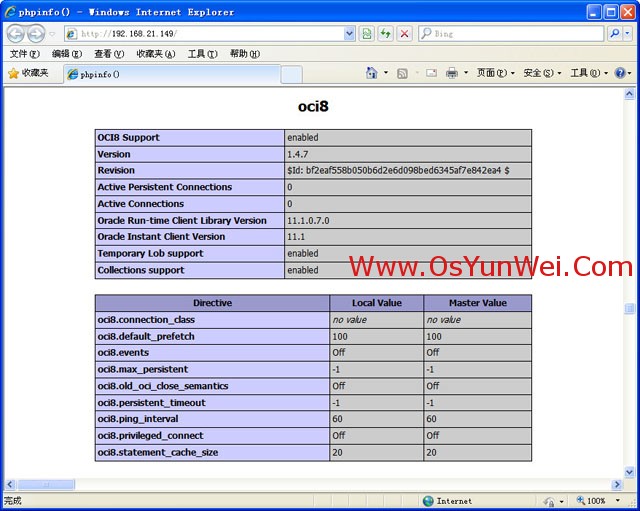
Task: Minimize the Internet Explorer window
Action: point(594,12)
